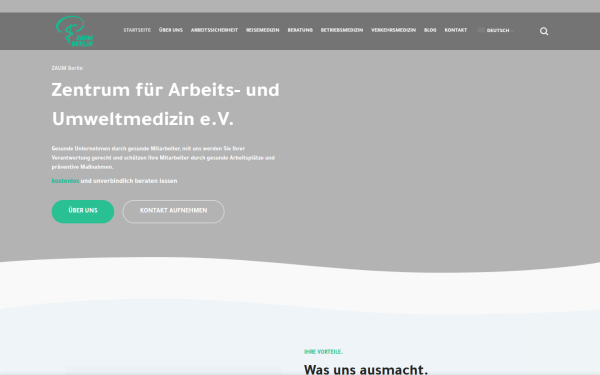Open the Über Uns menu item
600x375 pixels.
coord(171,30)
